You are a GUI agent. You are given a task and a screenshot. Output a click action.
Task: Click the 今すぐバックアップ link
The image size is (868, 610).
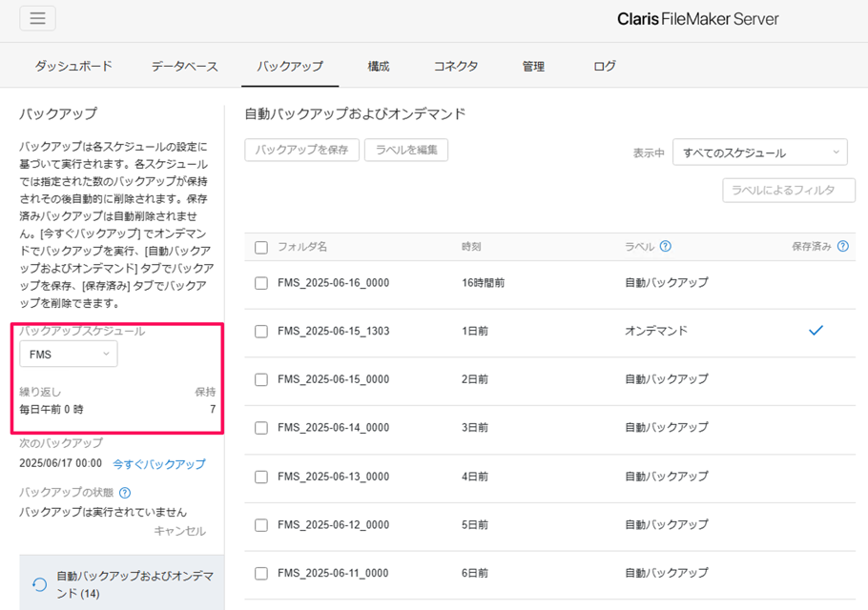coord(159,463)
